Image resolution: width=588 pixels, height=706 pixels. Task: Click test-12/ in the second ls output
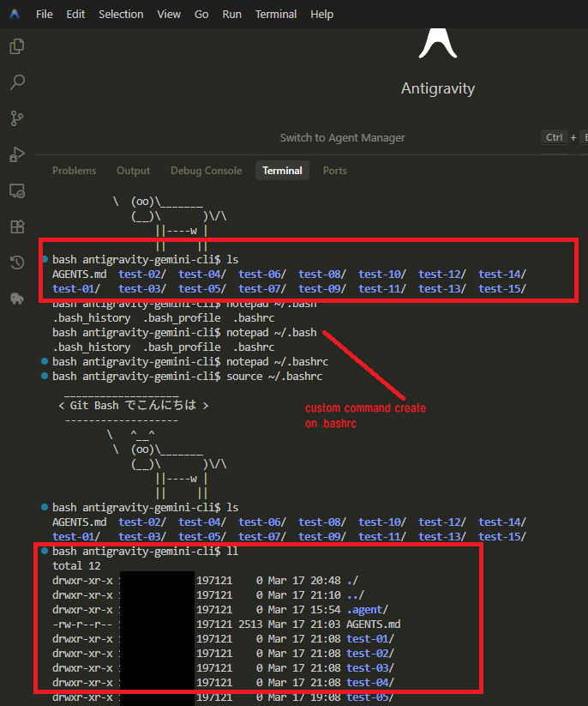[x=442, y=522]
